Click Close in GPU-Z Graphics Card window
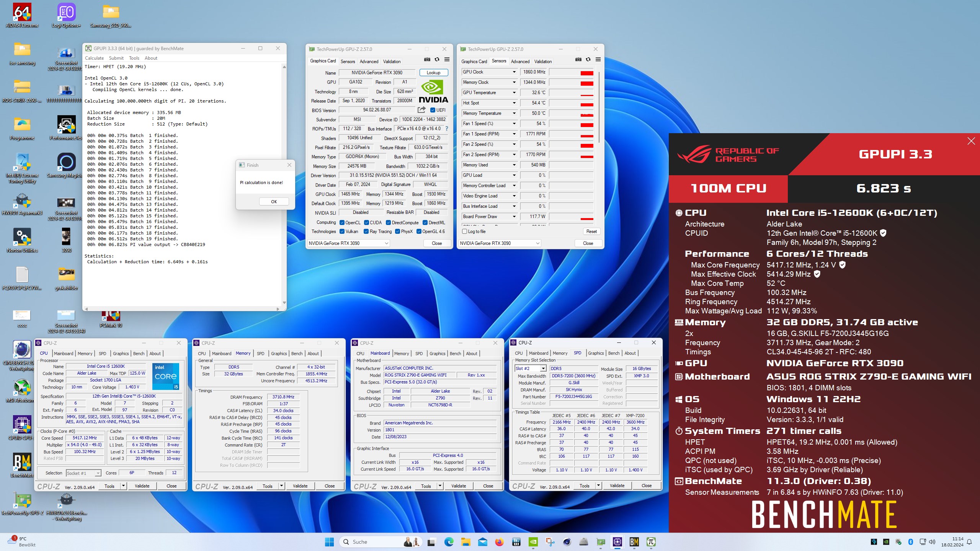 click(436, 243)
